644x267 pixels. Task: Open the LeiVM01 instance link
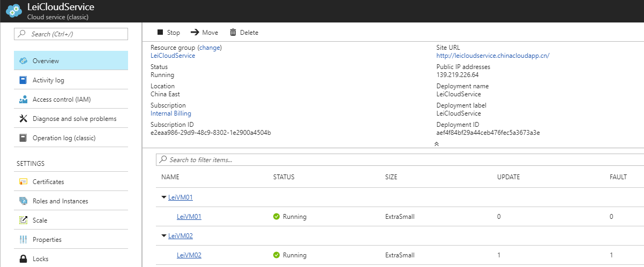tap(189, 217)
